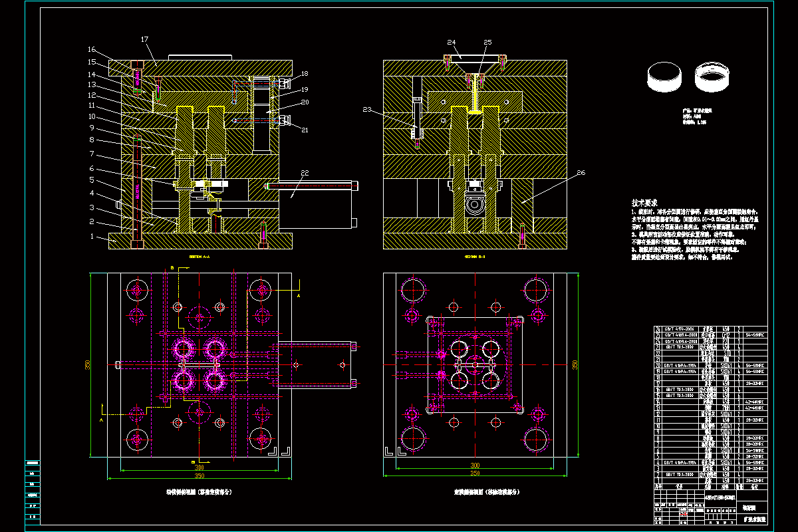
Task: Click part callout number 14
Action: click(x=92, y=74)
